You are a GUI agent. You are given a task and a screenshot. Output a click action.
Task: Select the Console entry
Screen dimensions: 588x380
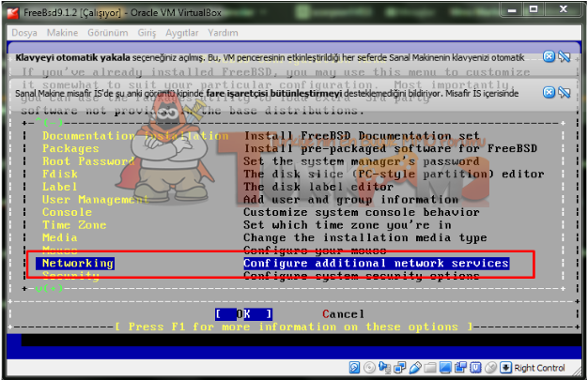coord(67,212)
